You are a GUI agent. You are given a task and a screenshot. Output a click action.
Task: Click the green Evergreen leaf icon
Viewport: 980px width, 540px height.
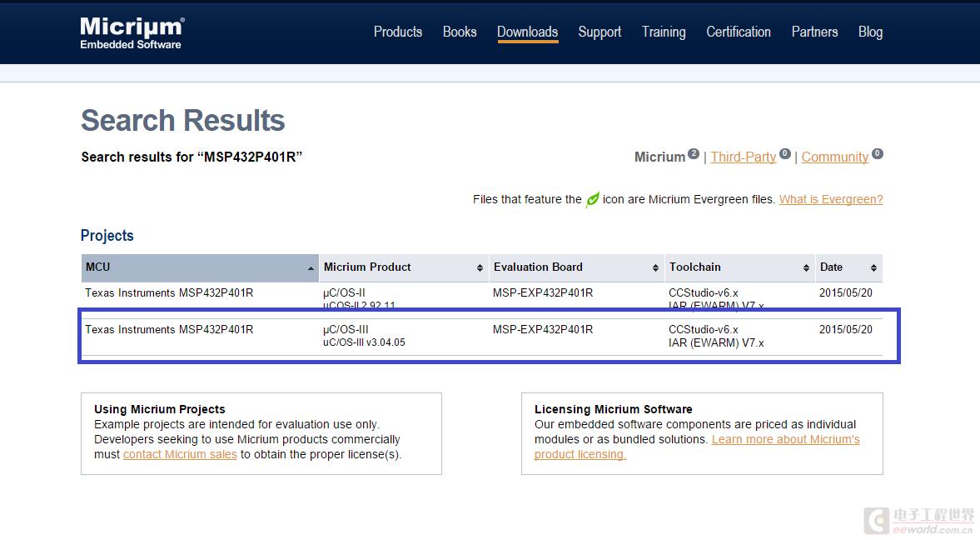592,199
